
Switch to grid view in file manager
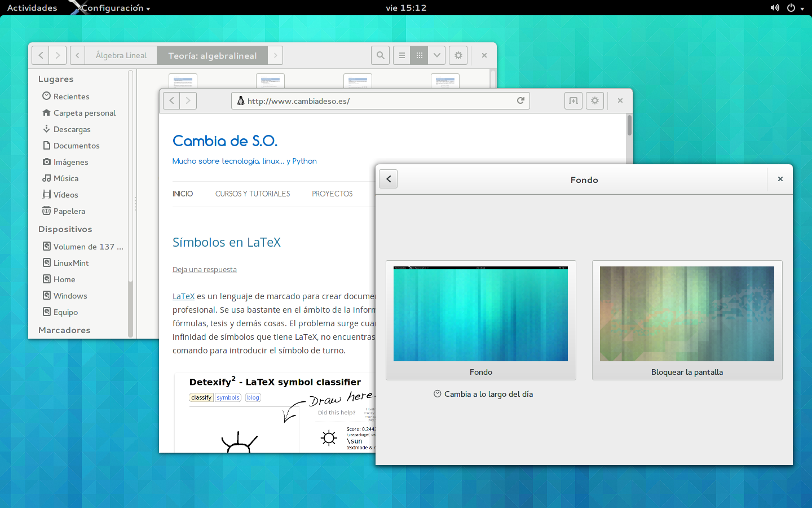click(419, 55)
